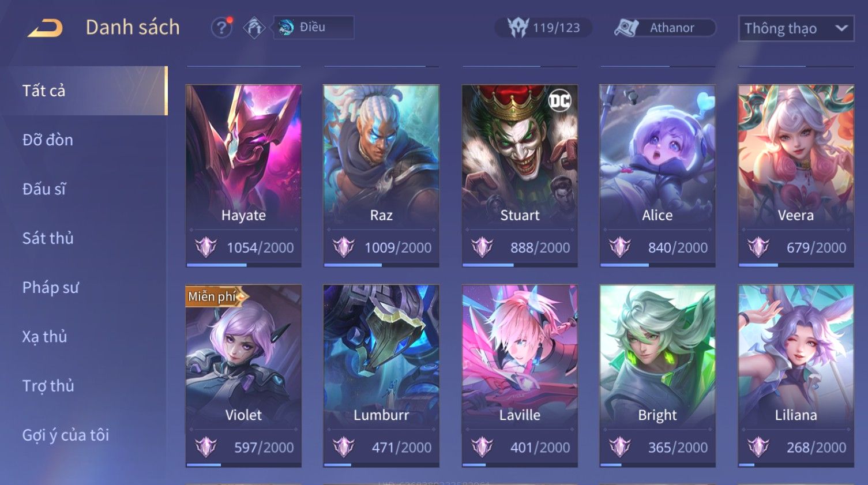The width and height of the screenshot is (868, 485).
Task: Open the question mark help icon
Action: (221, 27)
